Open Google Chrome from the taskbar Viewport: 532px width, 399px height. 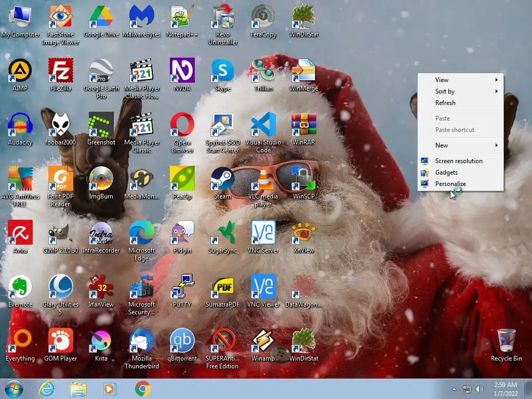pos(143,389)
